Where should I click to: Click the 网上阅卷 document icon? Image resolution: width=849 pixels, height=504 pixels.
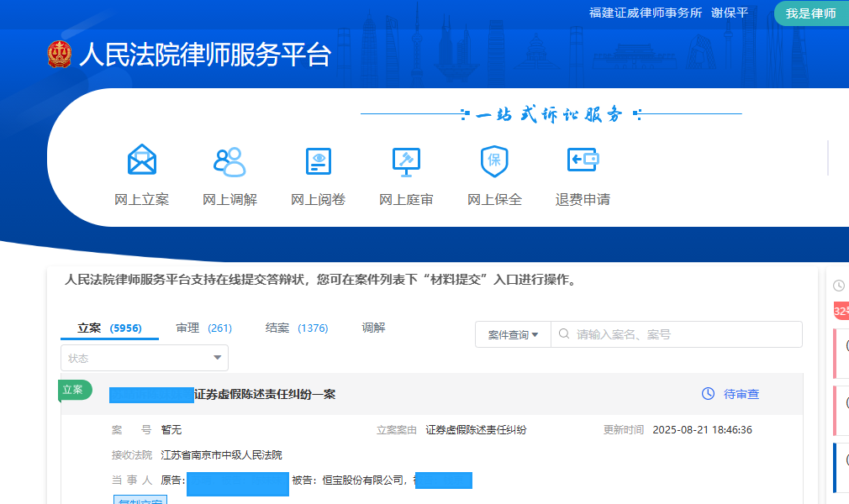317,160
